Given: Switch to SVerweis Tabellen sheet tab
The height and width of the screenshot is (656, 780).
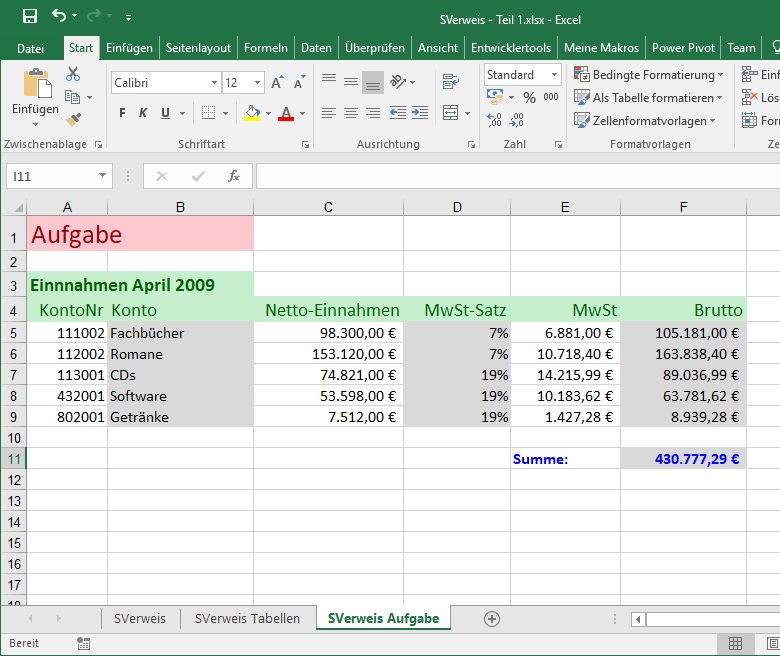Looking at the screenshot, I should click(x=247, y=618).
